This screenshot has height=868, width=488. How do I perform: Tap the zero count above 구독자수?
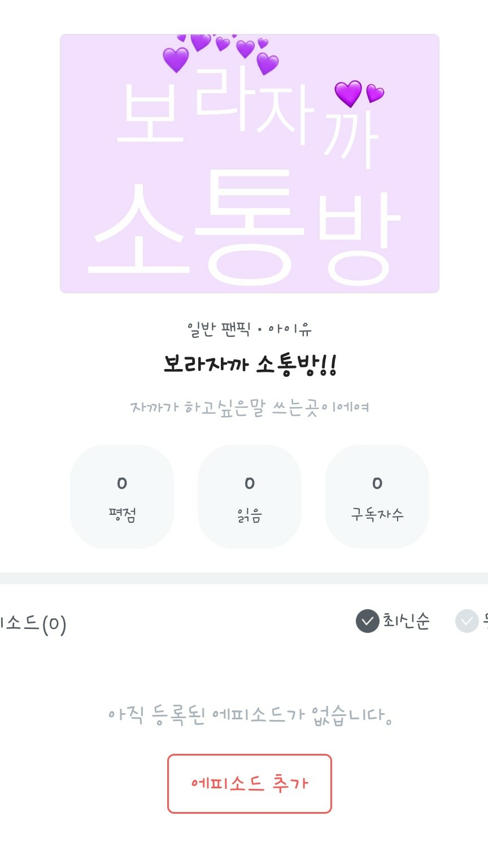[x=377, y=483]
